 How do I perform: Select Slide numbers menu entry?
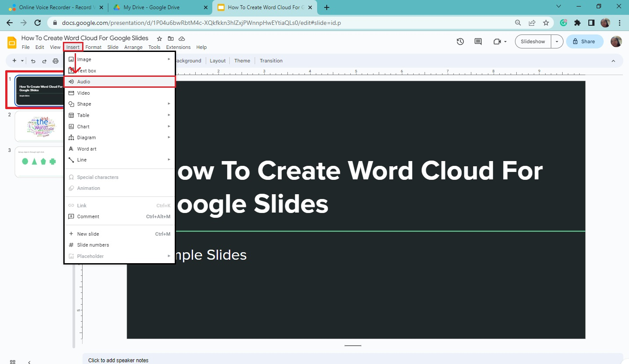pyautogui.click(x=120, y=245)
